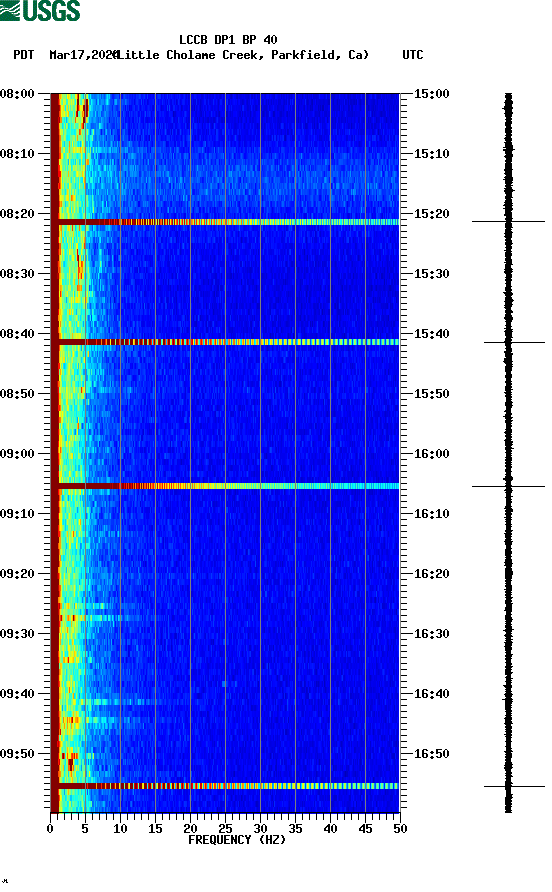This screenshot has height=892, width=552.
Task: Click the '15:40' UTC time label
Action: (x=431, y=334)
